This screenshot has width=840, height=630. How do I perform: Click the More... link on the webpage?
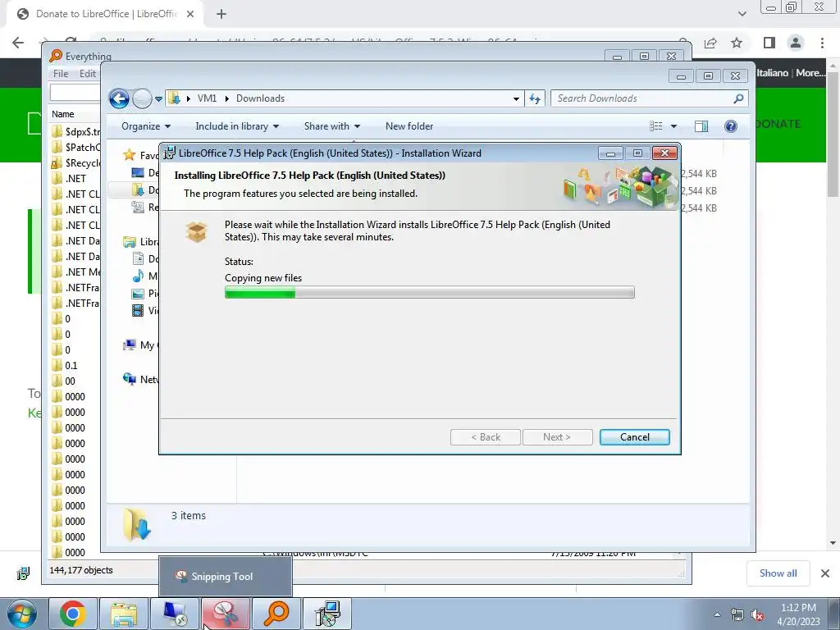[810, 73]
